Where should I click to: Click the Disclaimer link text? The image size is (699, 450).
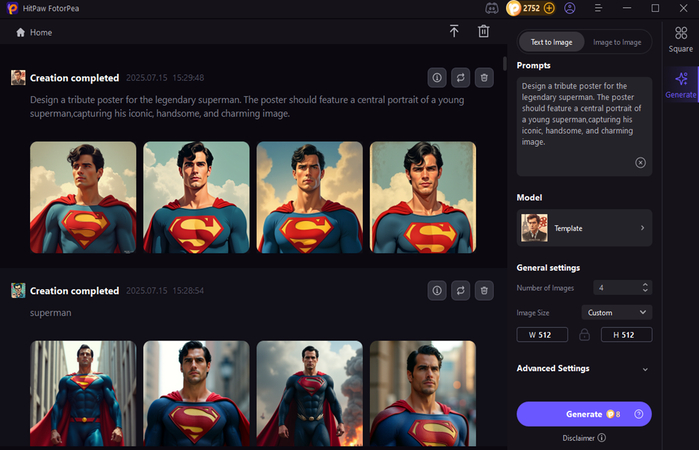pyautogui.click(x=578, y=438)
